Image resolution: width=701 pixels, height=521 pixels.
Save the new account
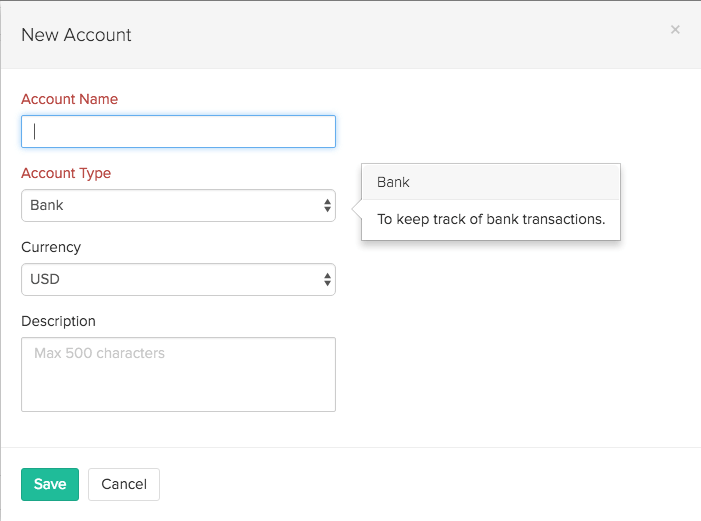pos(50,484)
